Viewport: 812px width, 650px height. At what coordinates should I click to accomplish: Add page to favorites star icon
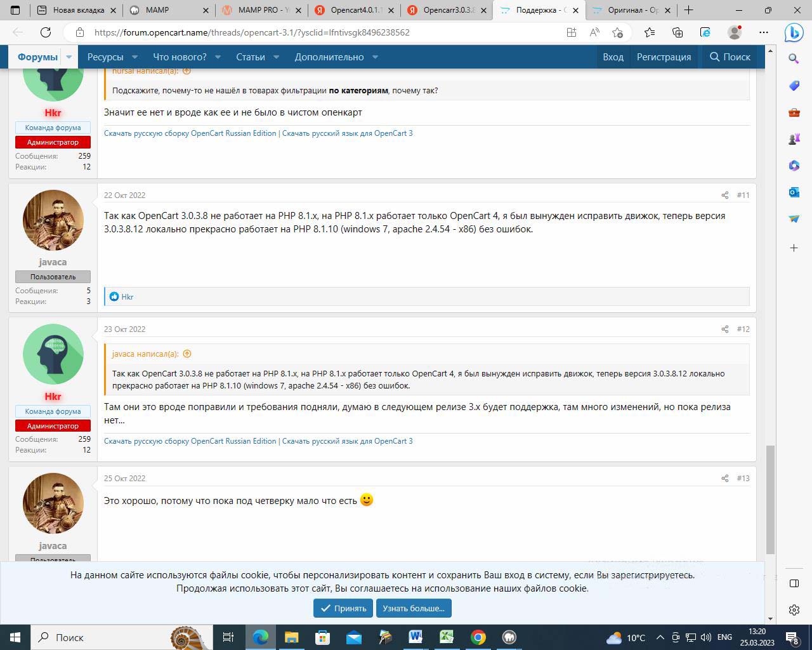[617, 32]
